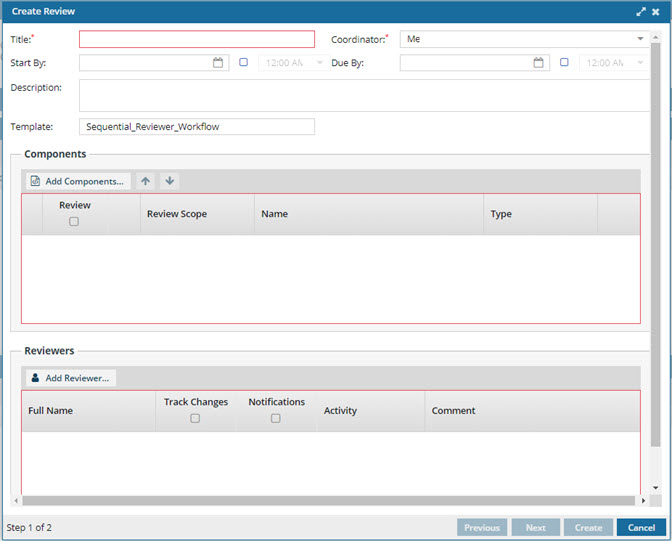Screen dimensions: 672x541
Task: Close the Create Review dialog
Action: tap(656, 12)
